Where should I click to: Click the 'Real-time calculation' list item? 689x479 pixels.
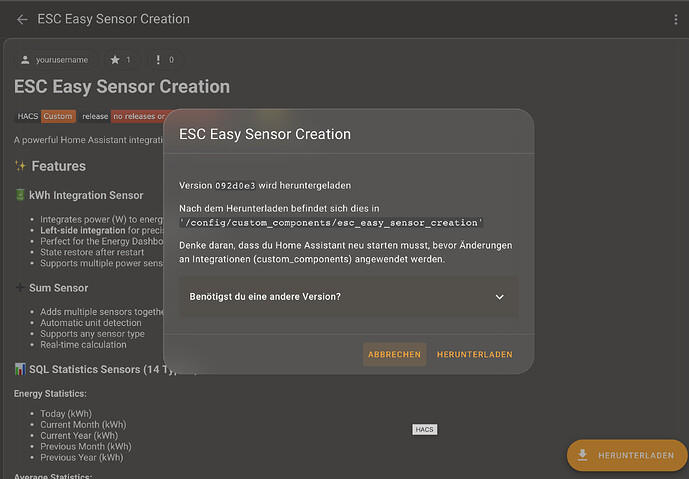tap(83, 345)
